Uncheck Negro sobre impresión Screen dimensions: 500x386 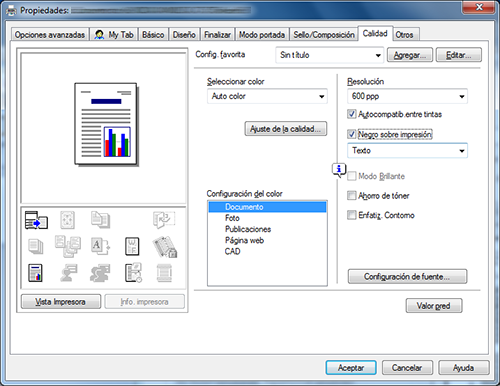(x=351, y=134)
